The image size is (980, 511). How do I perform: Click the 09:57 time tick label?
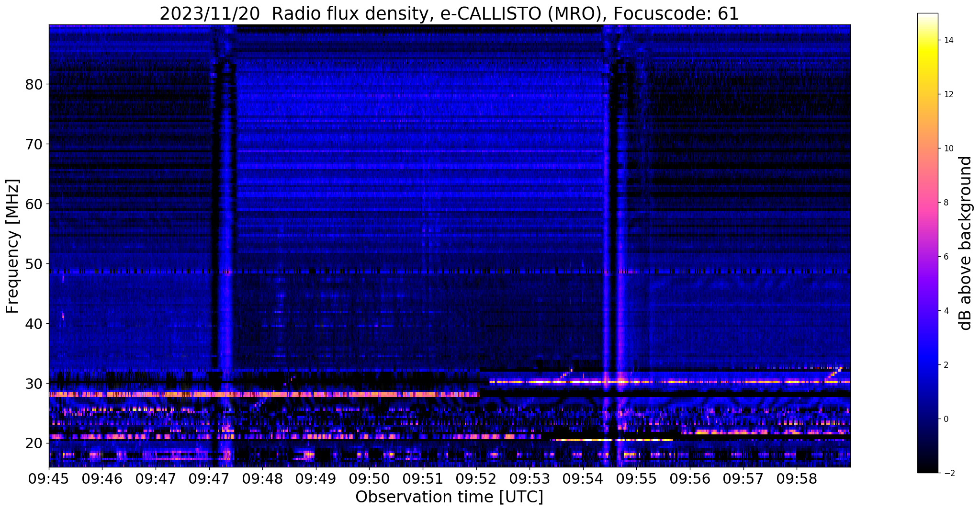coord(743,479)
